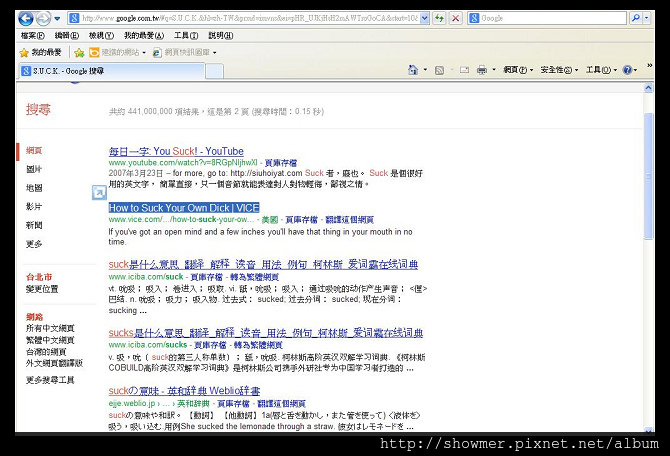Open the iciba sucks dictionary result title
The image size is (670, 456).
[266, 333]
